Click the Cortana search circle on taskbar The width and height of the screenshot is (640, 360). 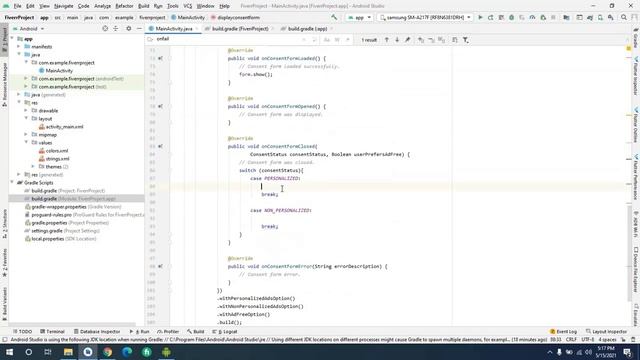click(x=29, y=352)
